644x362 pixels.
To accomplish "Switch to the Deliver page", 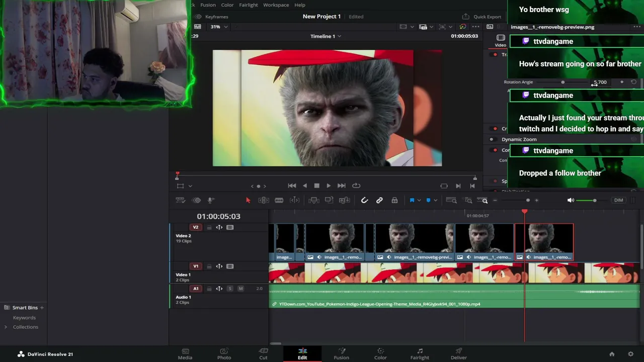I will click(459, 354).
